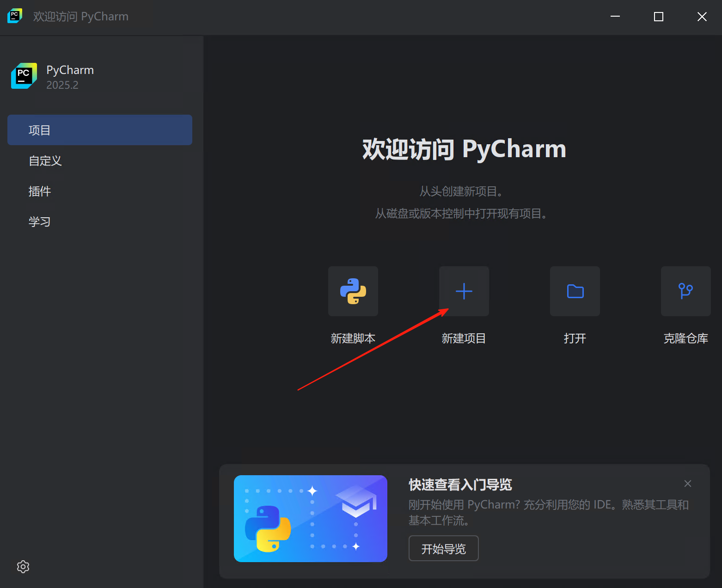The height and width of the screenshot is (588, 722).
Task: Open the 插件 (Plugins) section
Action: click(40, 191)
